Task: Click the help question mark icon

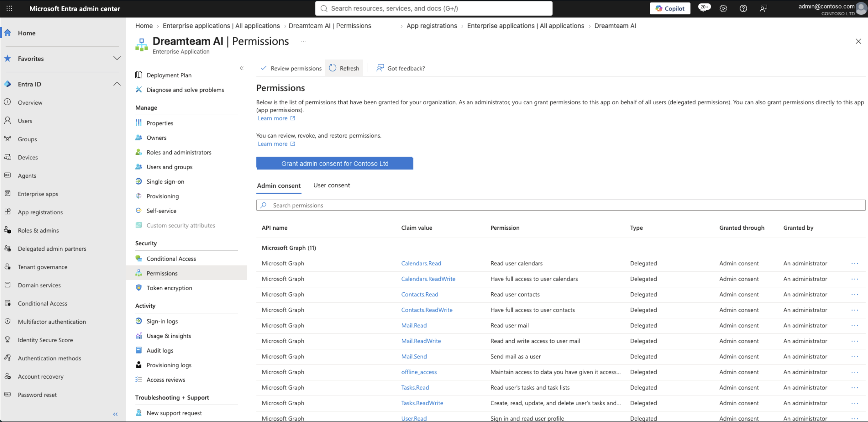Action: [743, 9]
